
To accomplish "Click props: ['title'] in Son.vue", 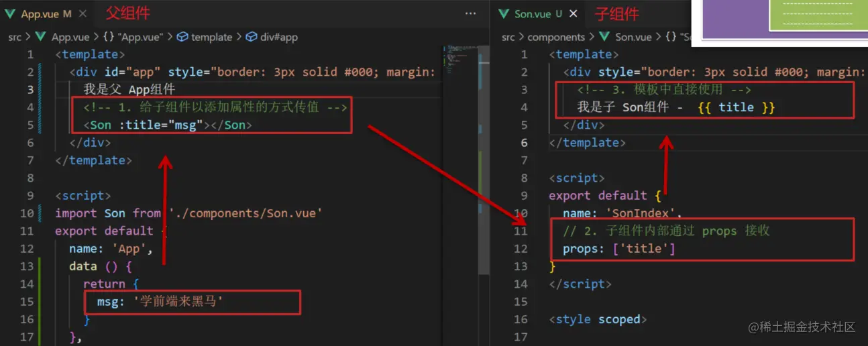I will coord(619,249).
